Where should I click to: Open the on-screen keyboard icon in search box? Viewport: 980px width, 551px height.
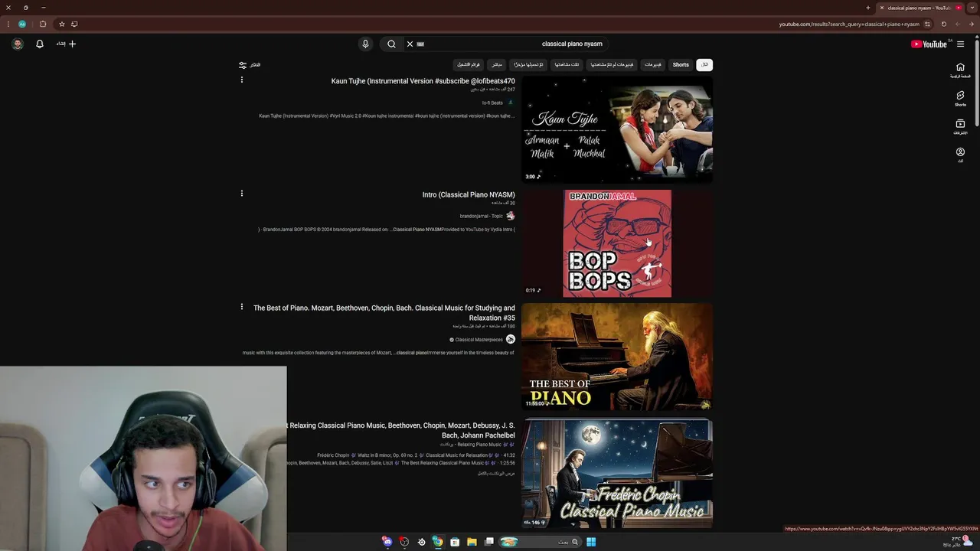pos(420,44)
